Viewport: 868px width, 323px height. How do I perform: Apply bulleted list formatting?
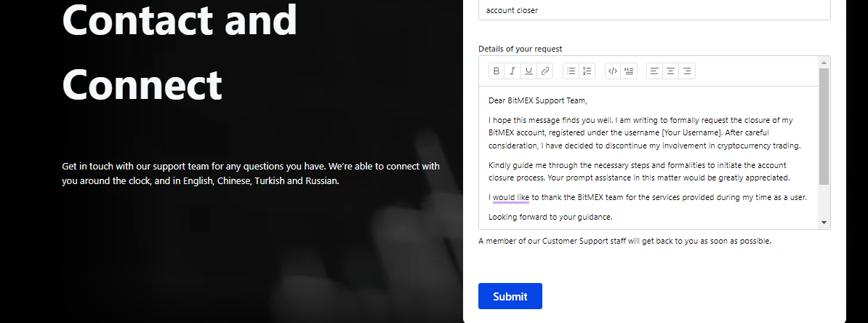[x=571, y=71]
